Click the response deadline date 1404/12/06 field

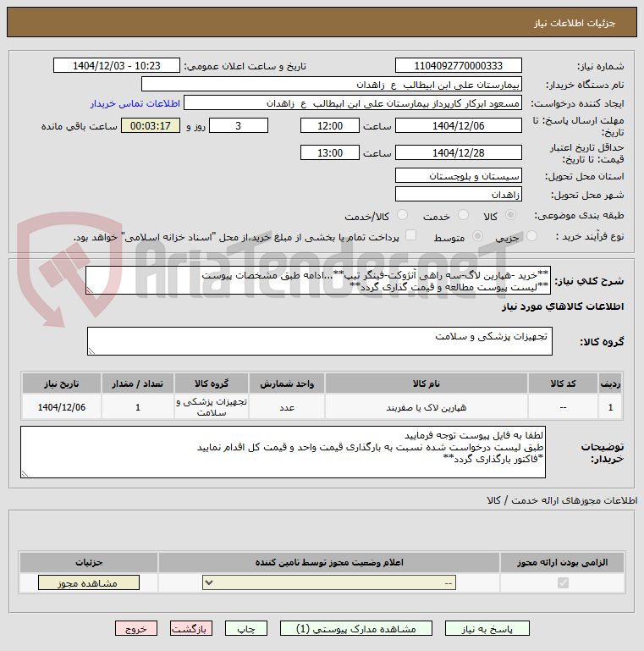pos(459,125)
